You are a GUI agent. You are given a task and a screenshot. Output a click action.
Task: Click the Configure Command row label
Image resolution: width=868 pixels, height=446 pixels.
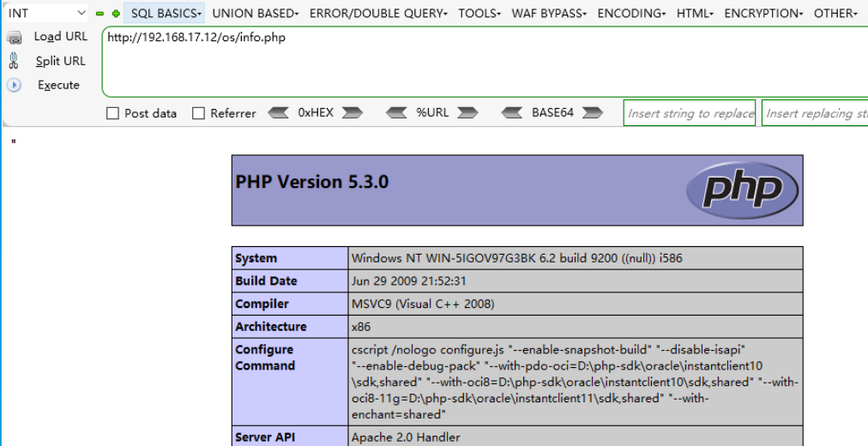[265, 358]
